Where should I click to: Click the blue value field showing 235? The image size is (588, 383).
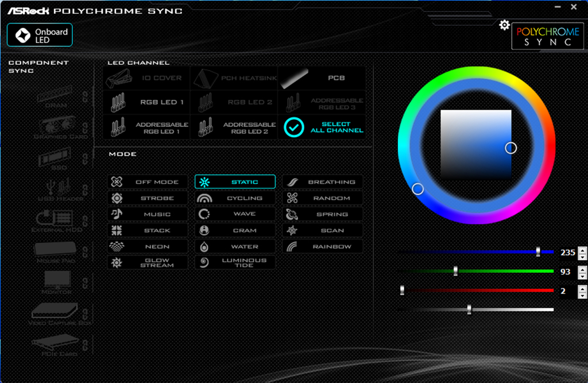coord(567,253)
